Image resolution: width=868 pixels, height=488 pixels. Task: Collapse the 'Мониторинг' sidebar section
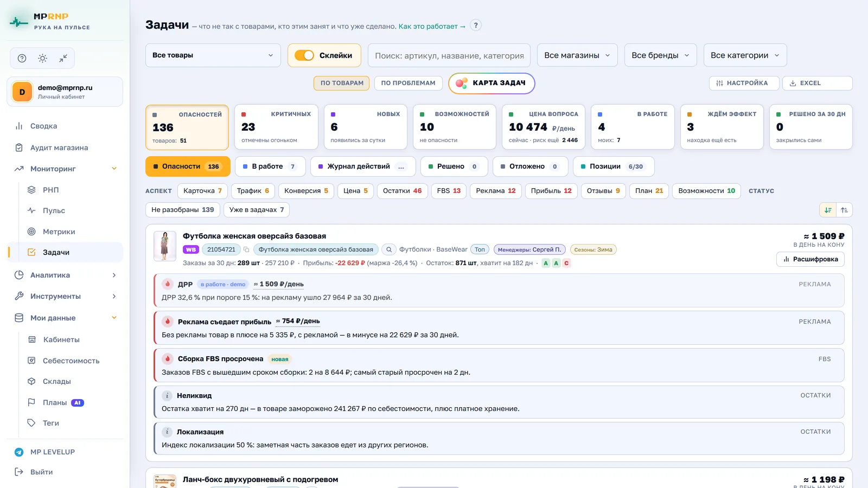[x=65, y=169]
